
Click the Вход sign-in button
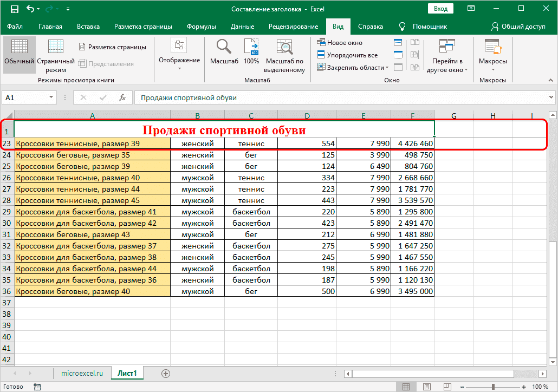point(440,8)
